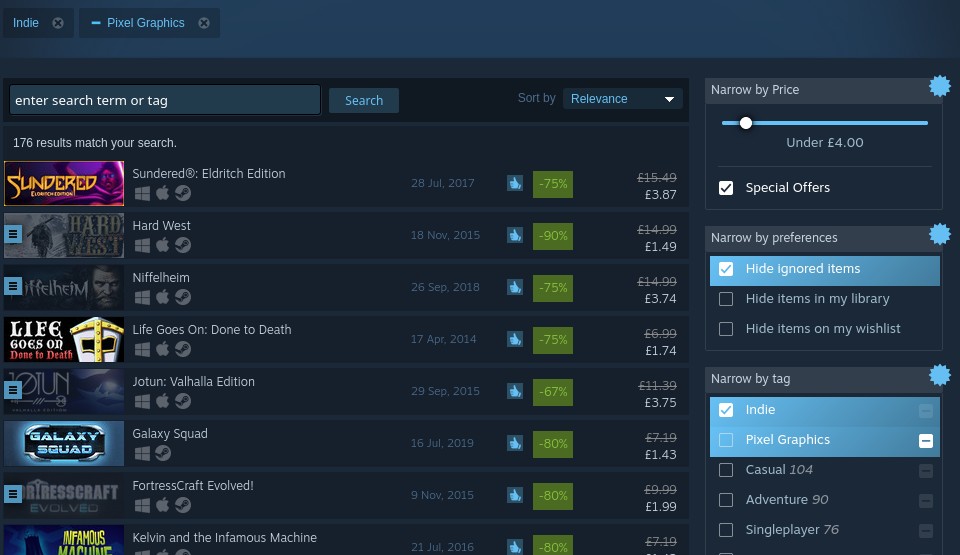The height and width of the screenshot is (555, 960).
Task: Click exclude minus button for Singleplayer tag
Action: pyautogui.click(x=926, y=530)
